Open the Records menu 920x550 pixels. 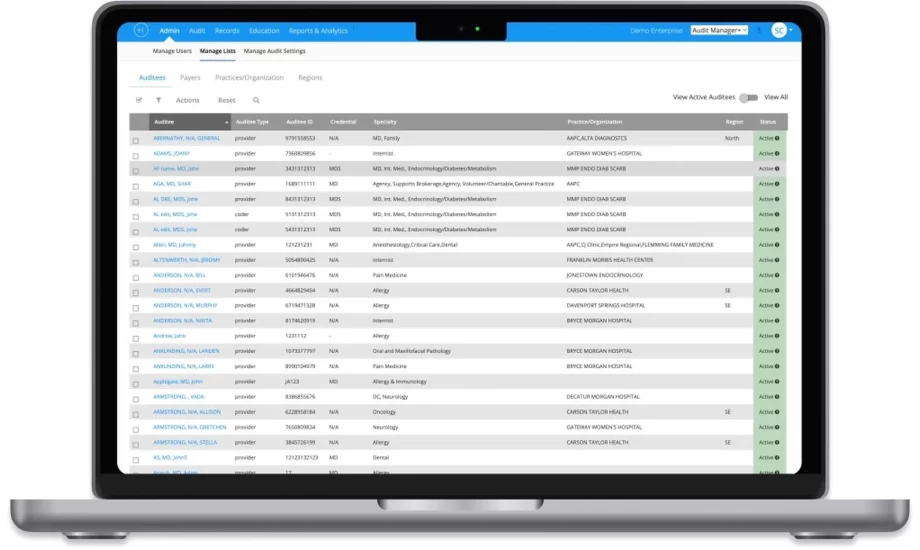tap(227, 31)
